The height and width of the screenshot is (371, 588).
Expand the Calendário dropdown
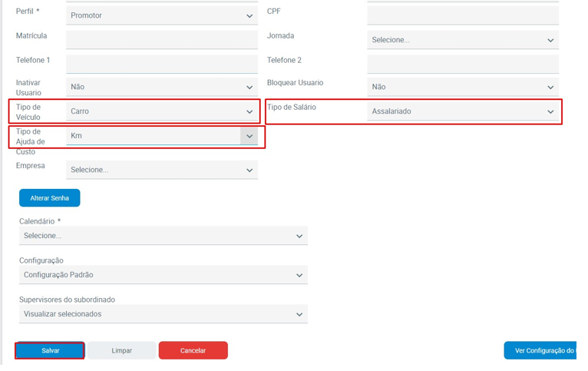(163, 236)
